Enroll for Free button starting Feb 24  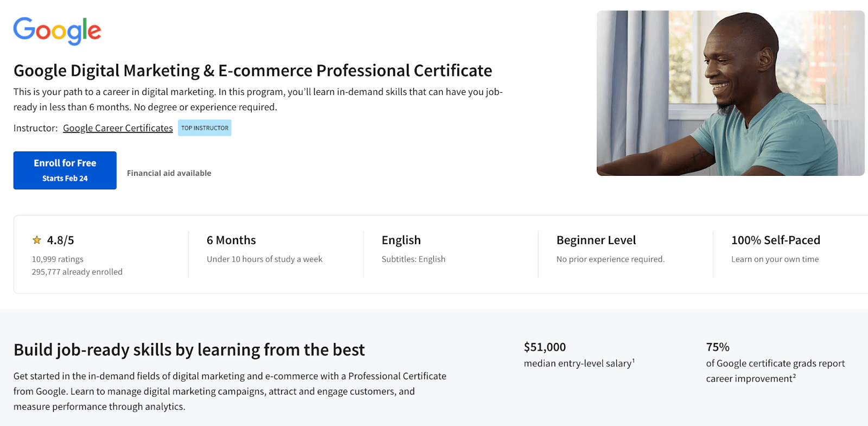point(65,170)
